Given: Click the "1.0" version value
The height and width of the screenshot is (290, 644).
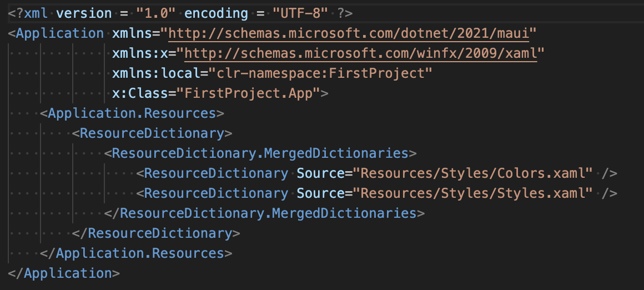Looking at the screenshot, I should point(156,13).
